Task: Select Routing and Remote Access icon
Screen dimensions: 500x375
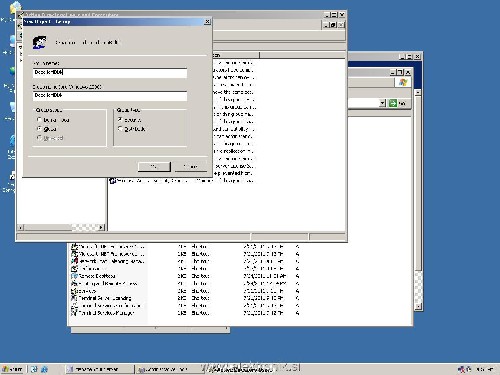Action: tap(74, 283)
